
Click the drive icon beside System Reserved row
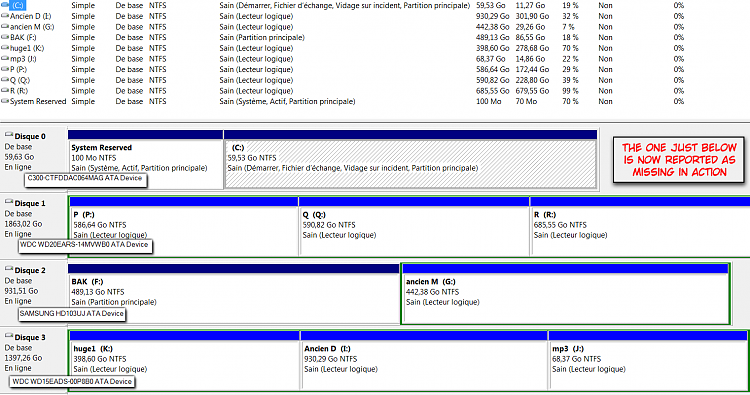(5, 101)
